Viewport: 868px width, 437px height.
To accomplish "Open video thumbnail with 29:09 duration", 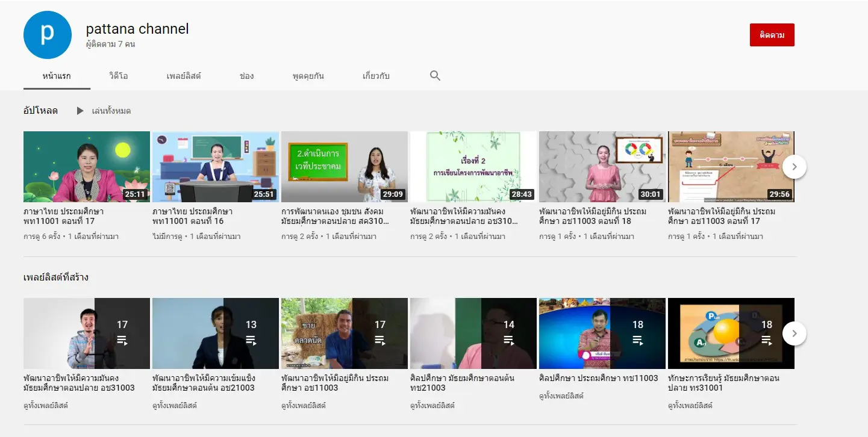I will tap(345, 167).
